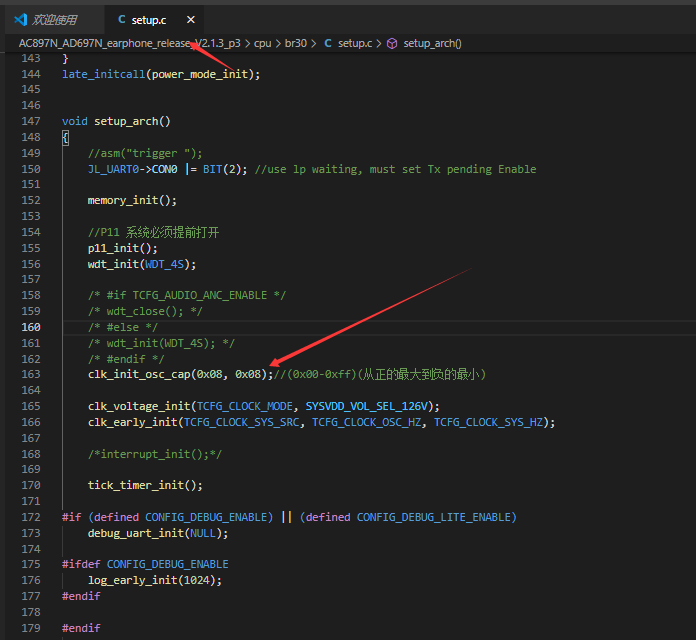Click the BIT(2) macro on line 150
This screenshot has height=640, width=696.
[x=221, y=169]
